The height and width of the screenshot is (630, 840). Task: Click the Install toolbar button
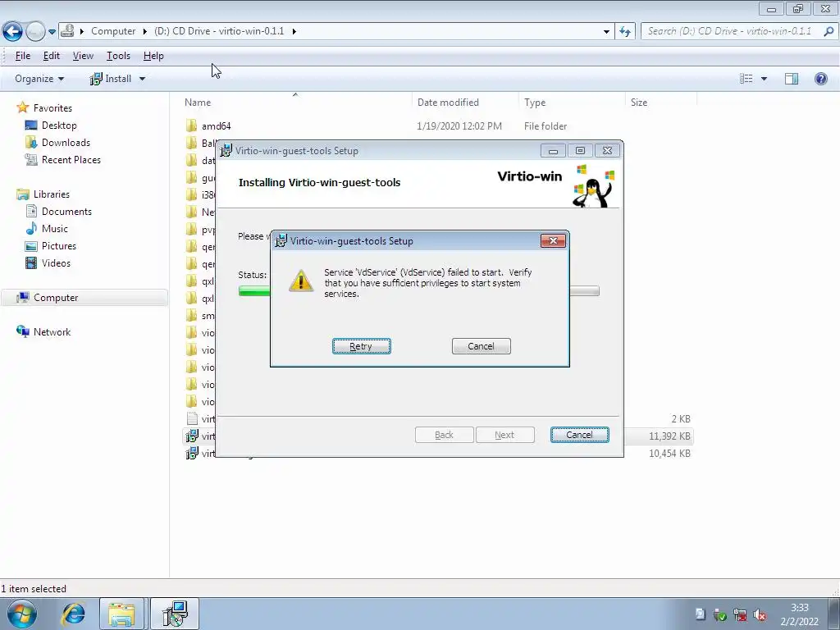point(111,79)
